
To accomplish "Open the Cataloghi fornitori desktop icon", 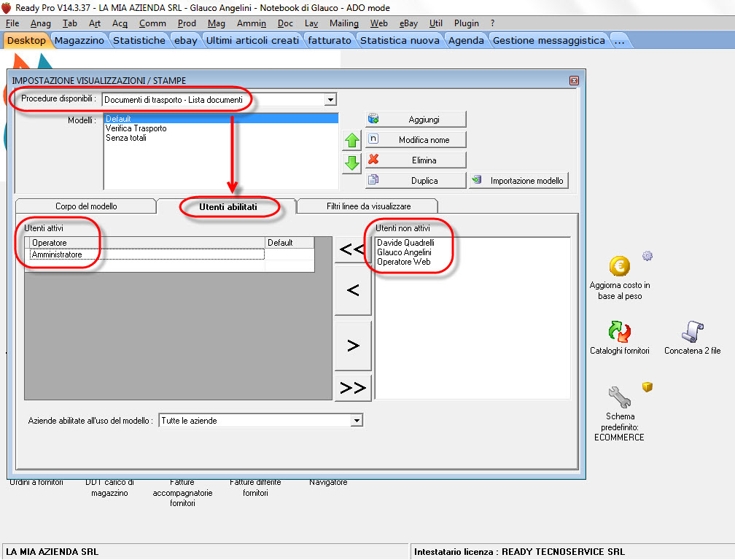I will 619,332.
